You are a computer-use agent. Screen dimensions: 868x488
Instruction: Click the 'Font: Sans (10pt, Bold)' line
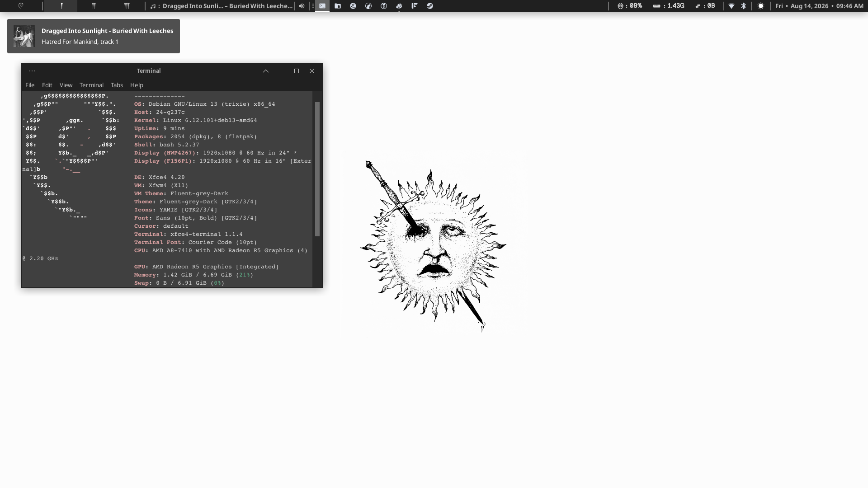[x=196, y=218]
